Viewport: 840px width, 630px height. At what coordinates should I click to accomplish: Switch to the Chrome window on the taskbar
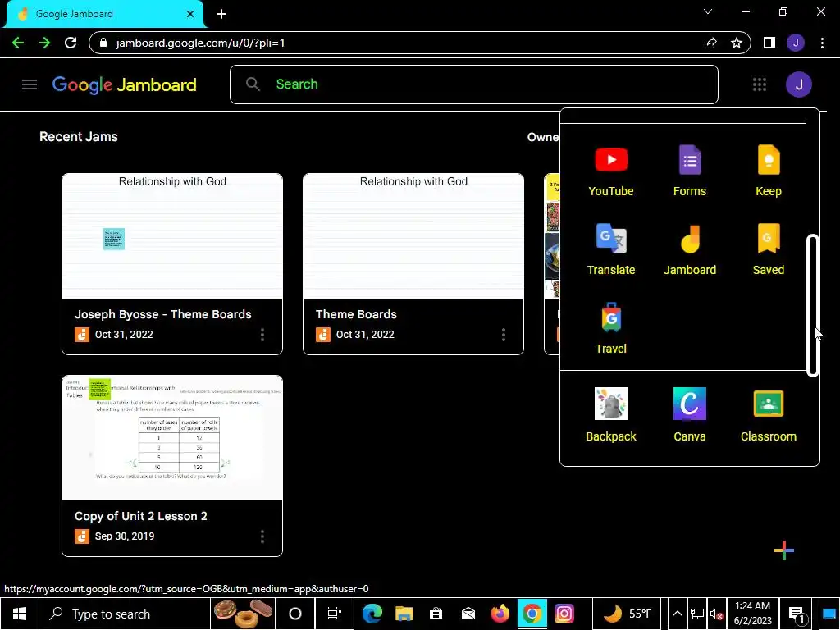coord(532,614)
